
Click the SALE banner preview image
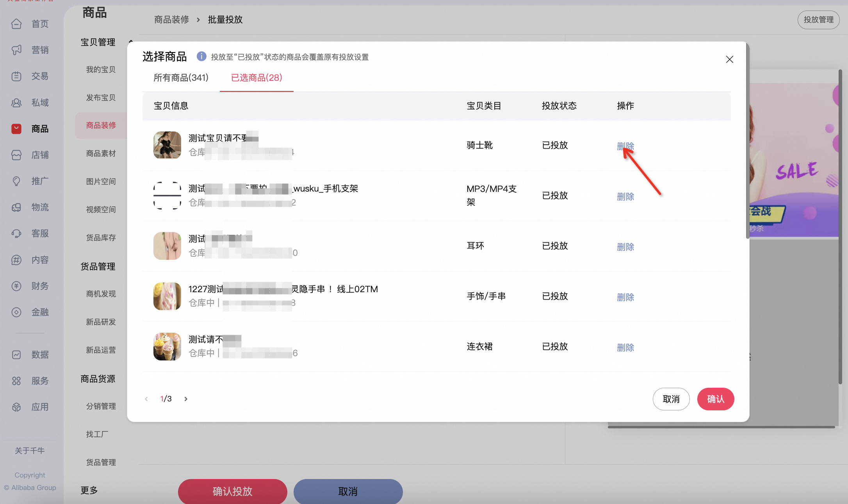click(793, 160)
